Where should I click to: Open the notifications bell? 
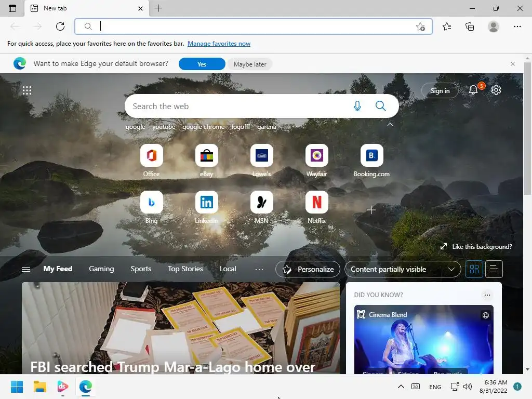(473, 90)
